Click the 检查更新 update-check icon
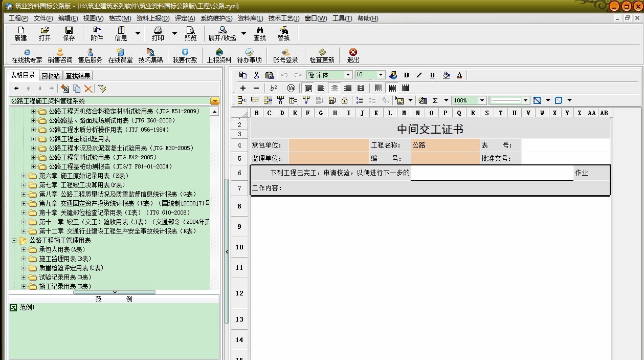644x360 pixels. pyautogui.click(x=321, y=55)
